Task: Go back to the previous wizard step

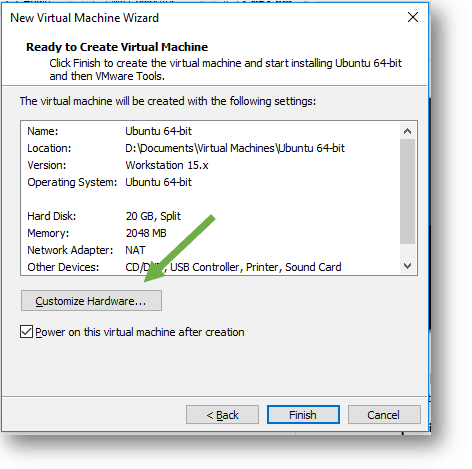Action: point(222,415)
